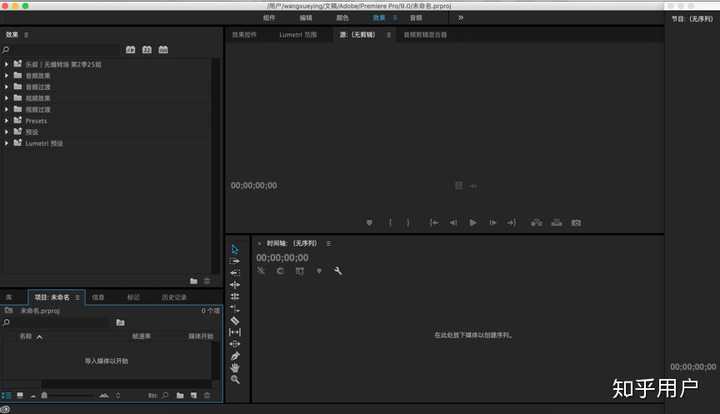Click Go to Out point in source monitor
Screen dimensions: 720x414
[x=512, y=223]
